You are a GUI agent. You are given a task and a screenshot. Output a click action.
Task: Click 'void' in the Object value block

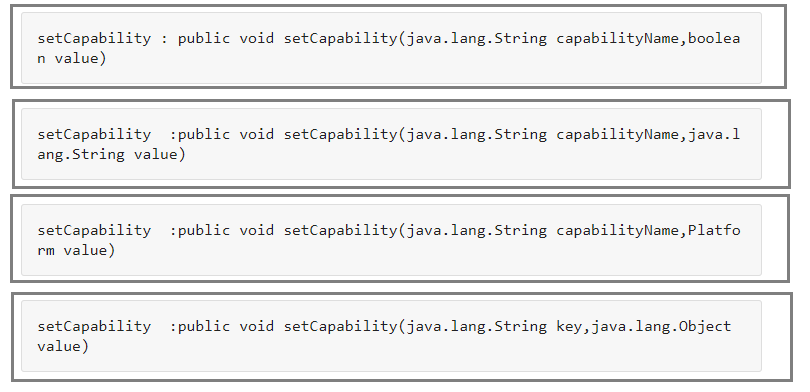tap(257, 326)
